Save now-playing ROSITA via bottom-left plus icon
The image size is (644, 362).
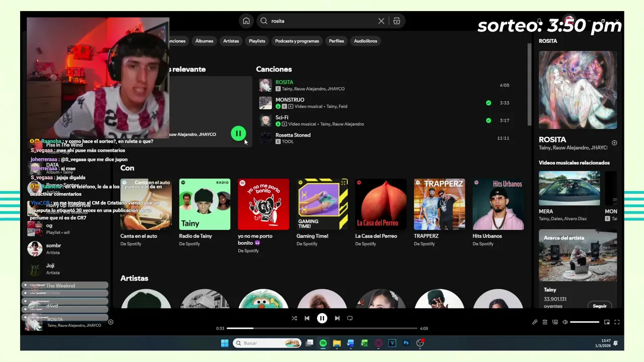(111, 322)
